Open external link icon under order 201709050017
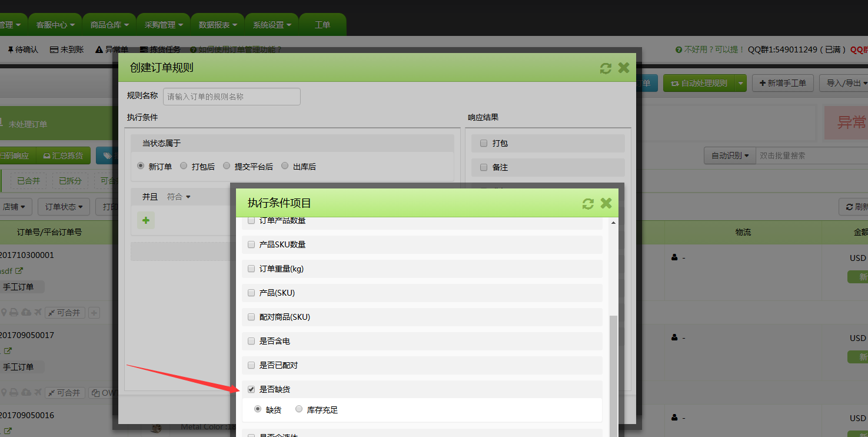This screenshot has width=868, height=437. (8, 351)
